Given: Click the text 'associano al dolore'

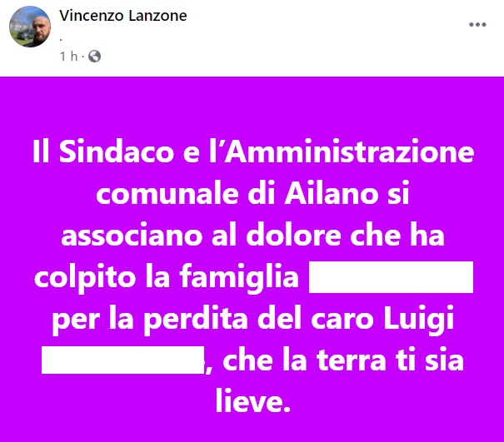Looking at the screenshot, I should [x=202, y=235].
